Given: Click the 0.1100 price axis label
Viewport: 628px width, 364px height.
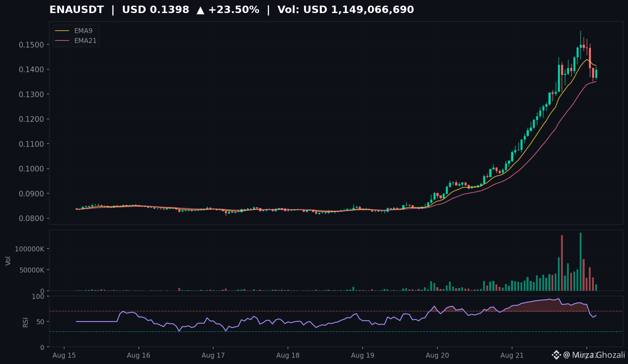Looking at the screenshot, I should click(31, 144).
